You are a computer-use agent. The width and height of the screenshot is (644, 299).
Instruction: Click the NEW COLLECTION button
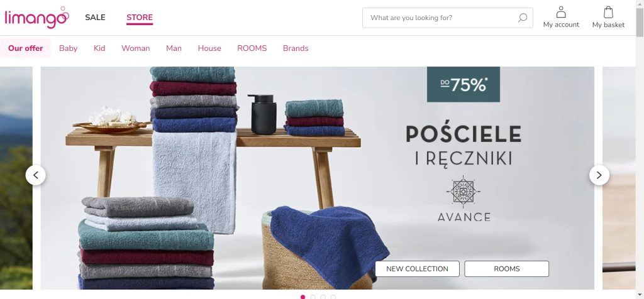pyautogui.click(x=418, y=269)
